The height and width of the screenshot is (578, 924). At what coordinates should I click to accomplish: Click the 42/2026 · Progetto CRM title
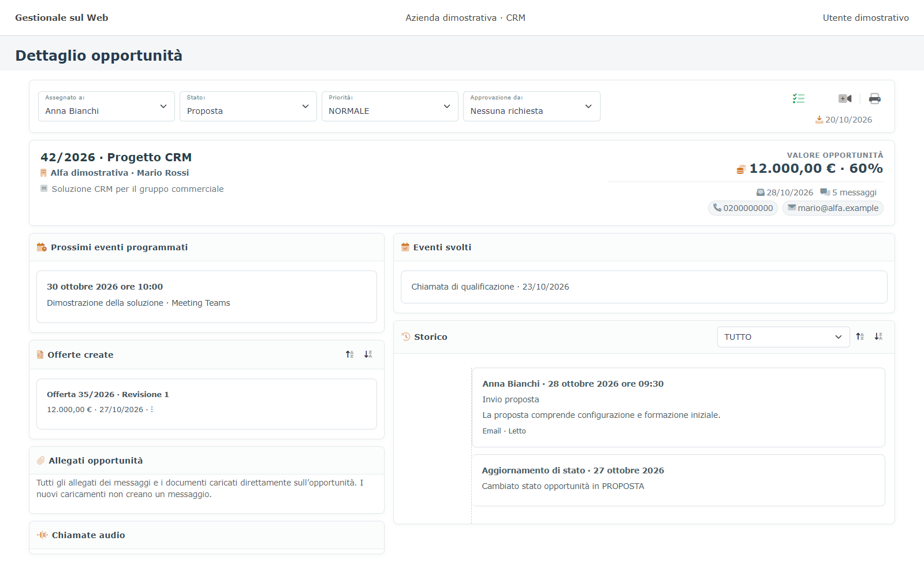(116, 157)
